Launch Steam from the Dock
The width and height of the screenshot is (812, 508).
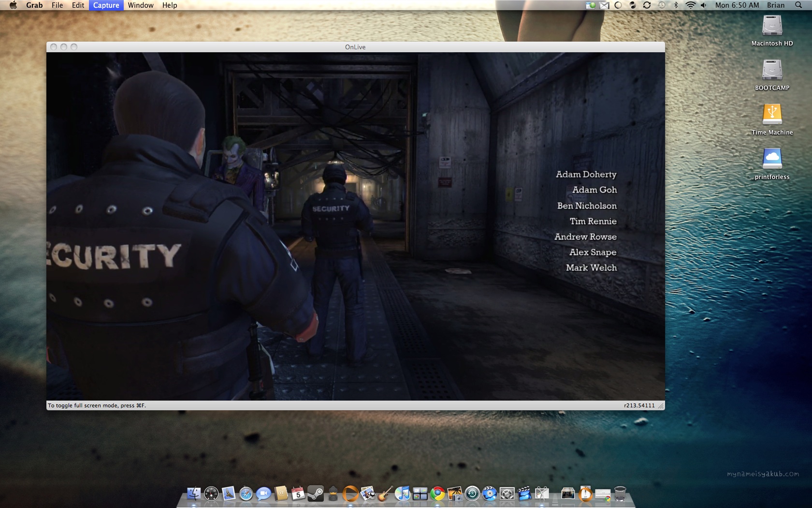click(x=316, y=493)
